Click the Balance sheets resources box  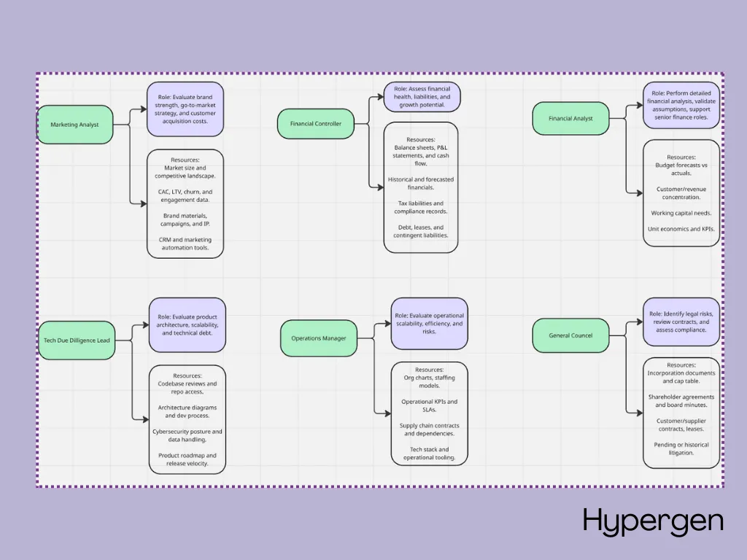tap(421, 187)
